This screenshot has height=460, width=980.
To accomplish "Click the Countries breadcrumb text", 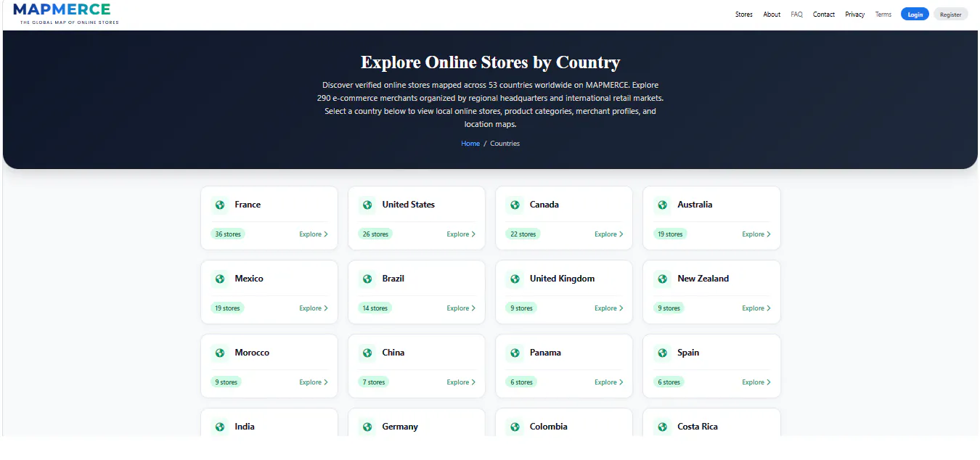I will 505,144.
